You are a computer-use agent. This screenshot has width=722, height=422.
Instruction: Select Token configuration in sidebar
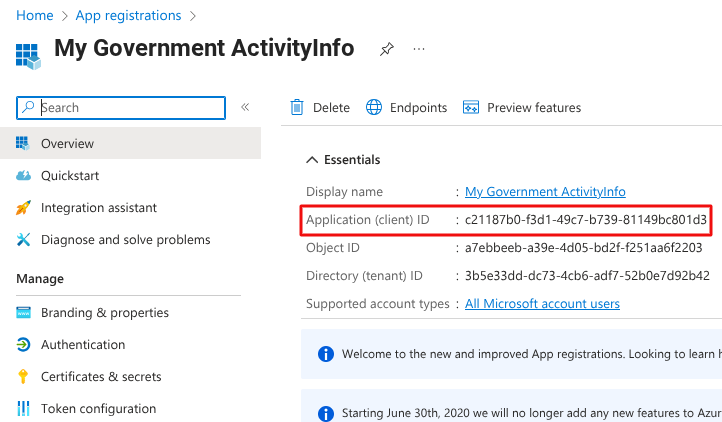(98, 409)
